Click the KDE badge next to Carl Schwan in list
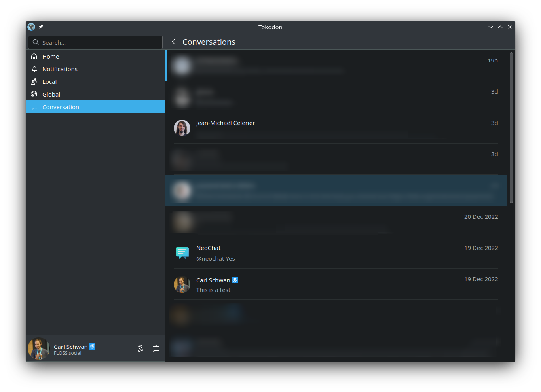This screenshot has height=392, width=541. point(235,280)
